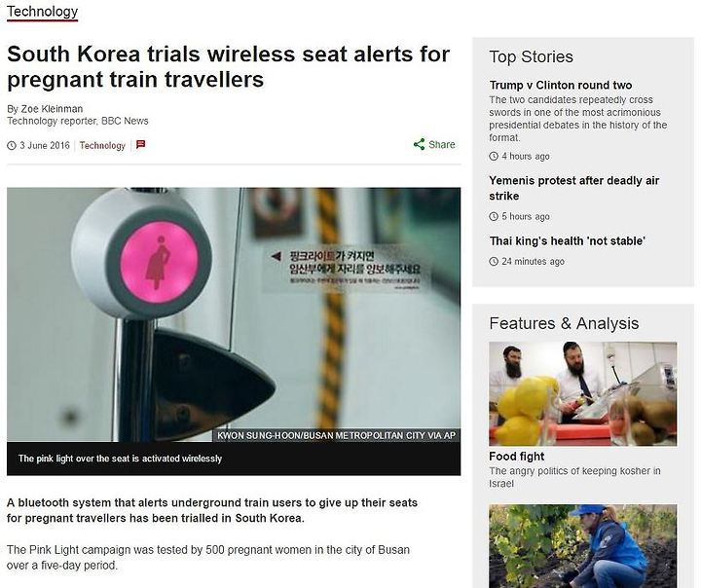Click the Food fight headline
This screenshot has width=701, height=588.
(516, 457)
